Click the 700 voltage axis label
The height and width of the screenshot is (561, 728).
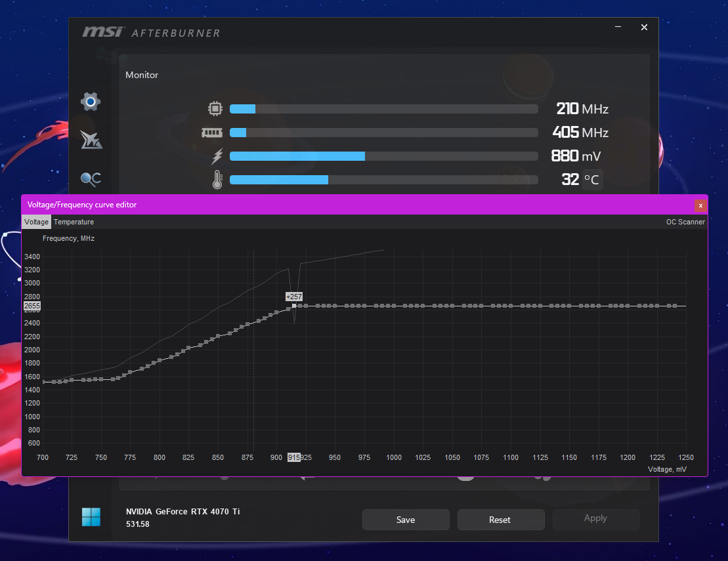(42, 457)
